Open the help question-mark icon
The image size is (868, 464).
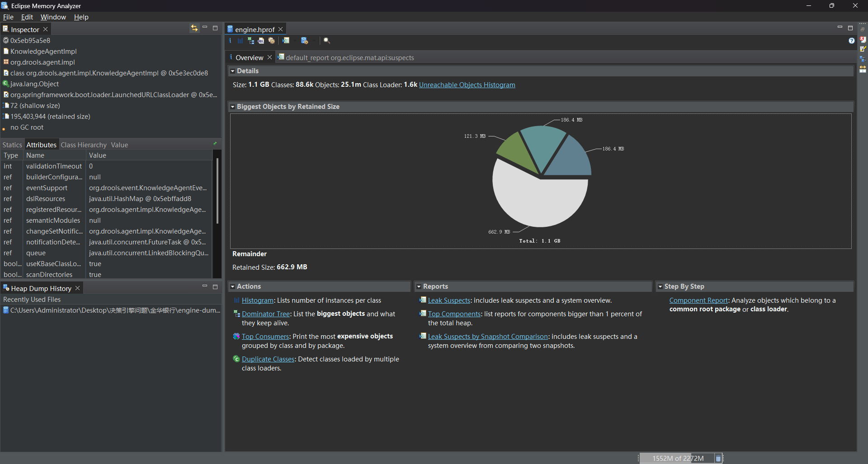tap(852, 41)
